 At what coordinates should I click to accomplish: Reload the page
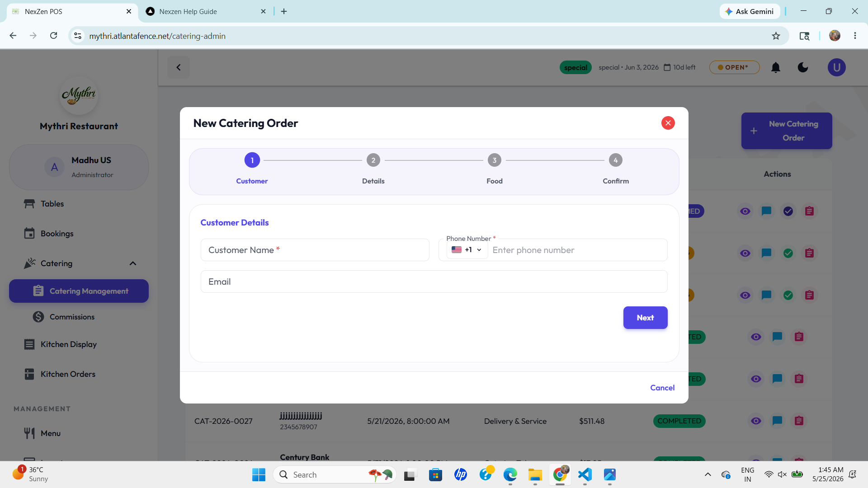(53, 36)
